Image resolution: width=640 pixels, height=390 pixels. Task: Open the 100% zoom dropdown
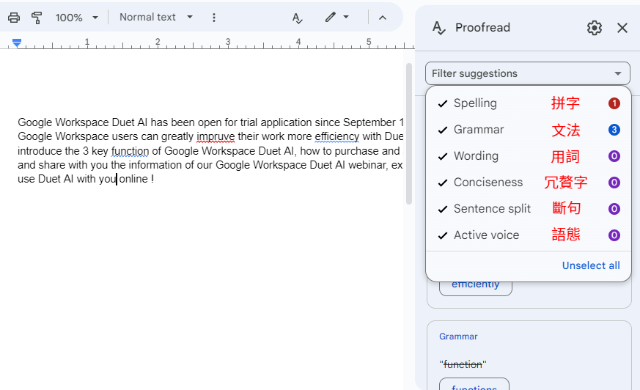(x=77, y=18)
